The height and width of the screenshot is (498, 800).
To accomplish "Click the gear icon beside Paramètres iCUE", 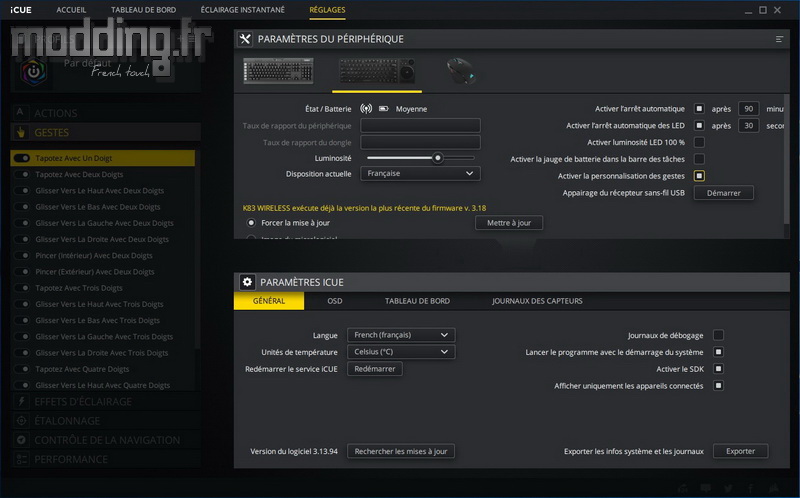I will tap(247, 282).
